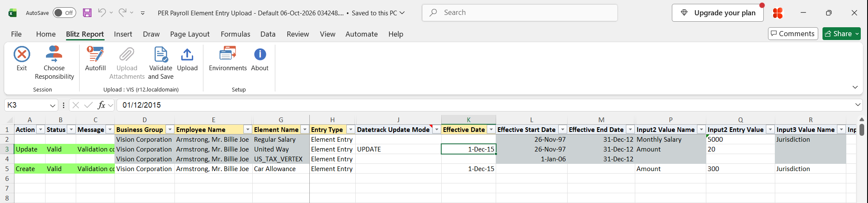Open the Data tab
The height and width of the screenshot is (203, 868).
268,34
